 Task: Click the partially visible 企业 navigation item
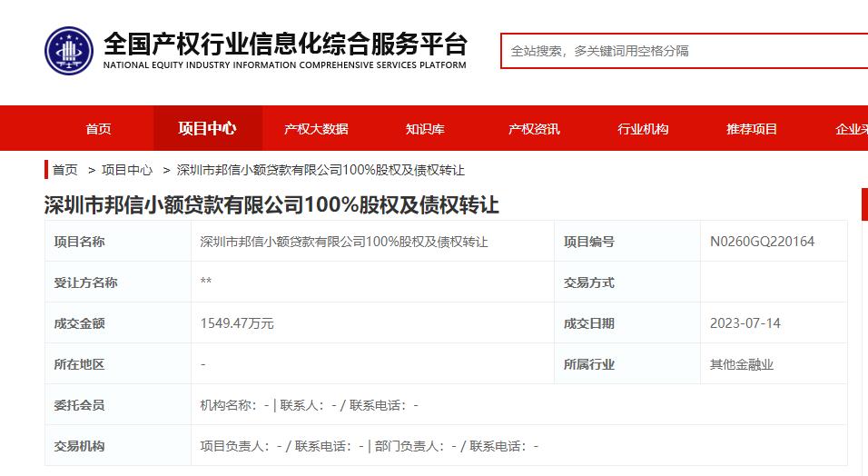[x=851, y=129]
